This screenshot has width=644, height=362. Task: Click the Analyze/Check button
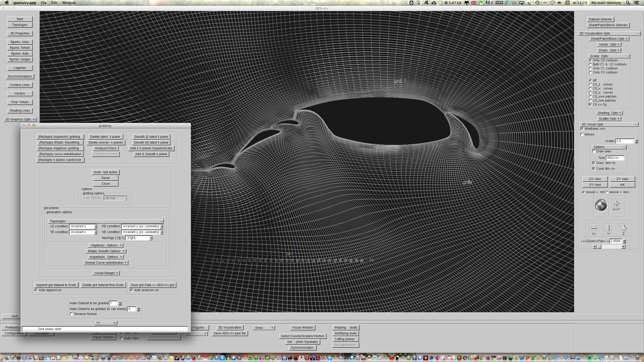click(x=106, y=148)
